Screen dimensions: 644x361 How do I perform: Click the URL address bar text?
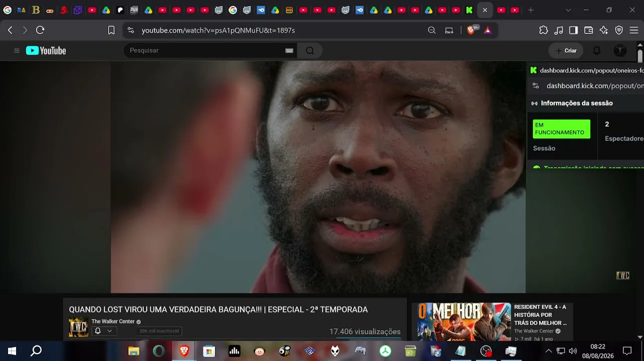[x=218, y=30]
